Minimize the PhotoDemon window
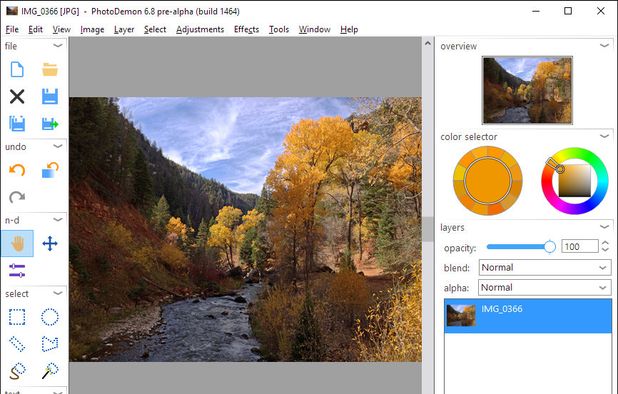Image resolution: width=618 pixels, height=394 pixels. pos(536,11)
